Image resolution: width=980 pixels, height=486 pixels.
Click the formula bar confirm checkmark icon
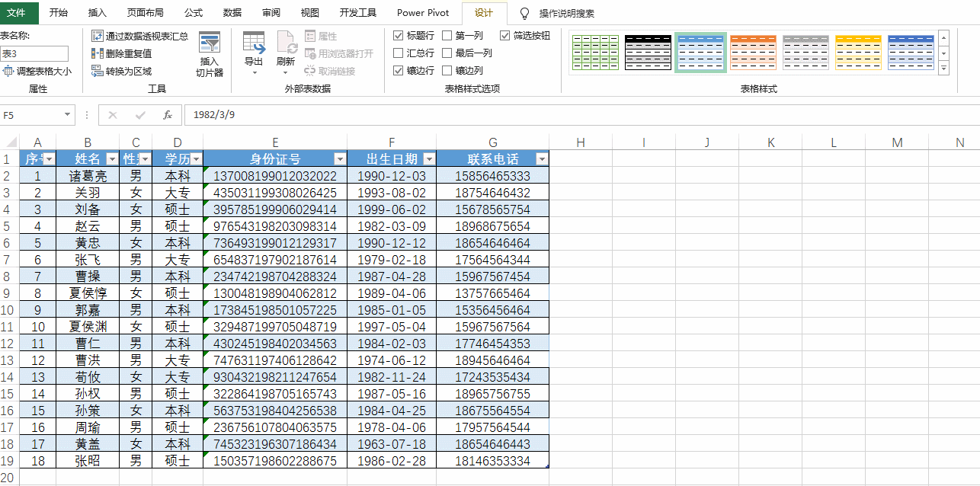click(x=140, y=115)
